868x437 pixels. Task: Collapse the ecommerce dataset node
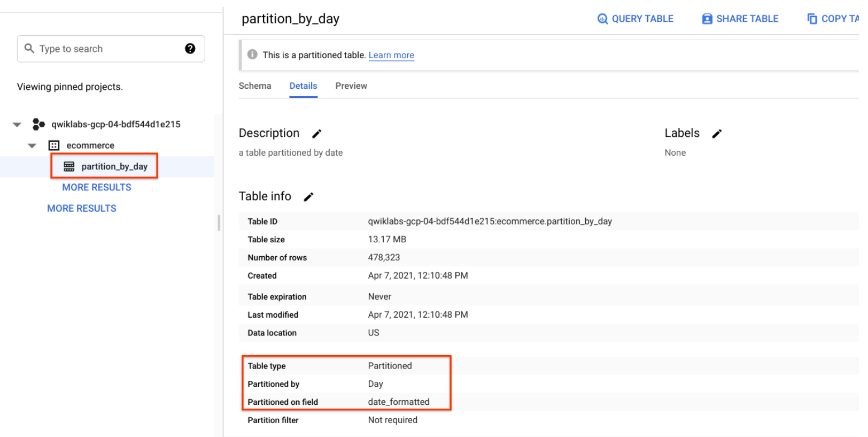point(32,145)
